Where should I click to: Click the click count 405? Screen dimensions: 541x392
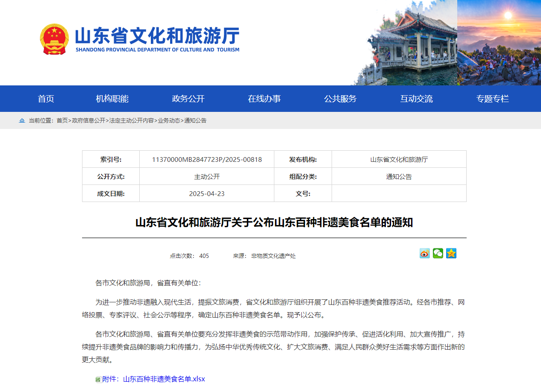pyautogui.click(x=204, y=256)
